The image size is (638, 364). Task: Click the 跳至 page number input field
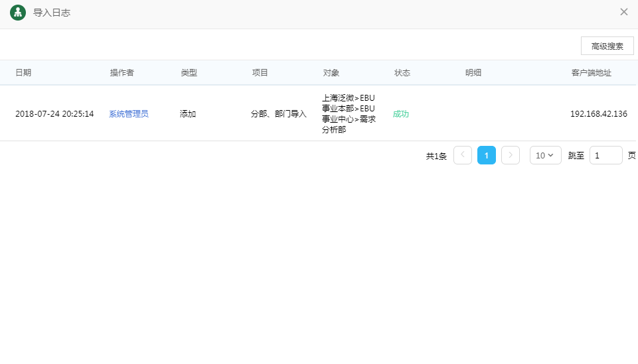[605, 155]
